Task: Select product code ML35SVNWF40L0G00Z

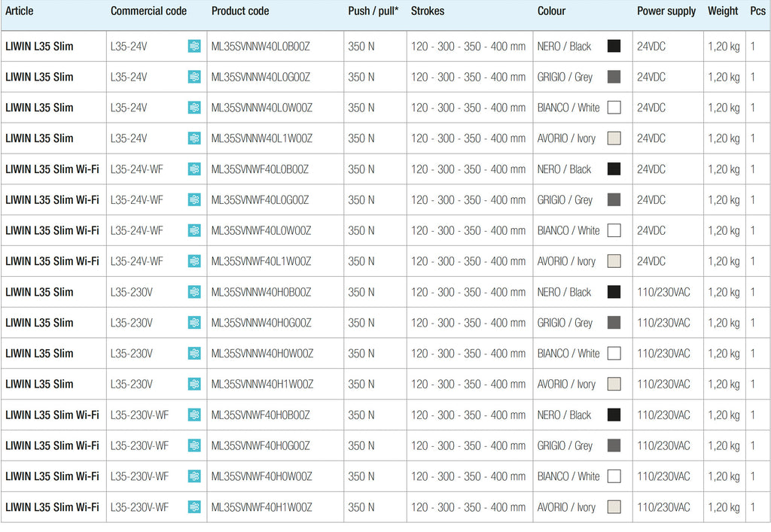Action: click(x=260, y=199)
